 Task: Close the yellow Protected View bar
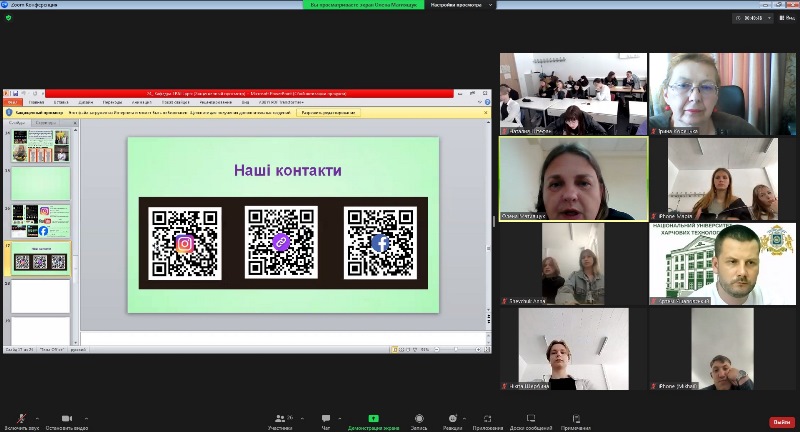click(485, 112)
